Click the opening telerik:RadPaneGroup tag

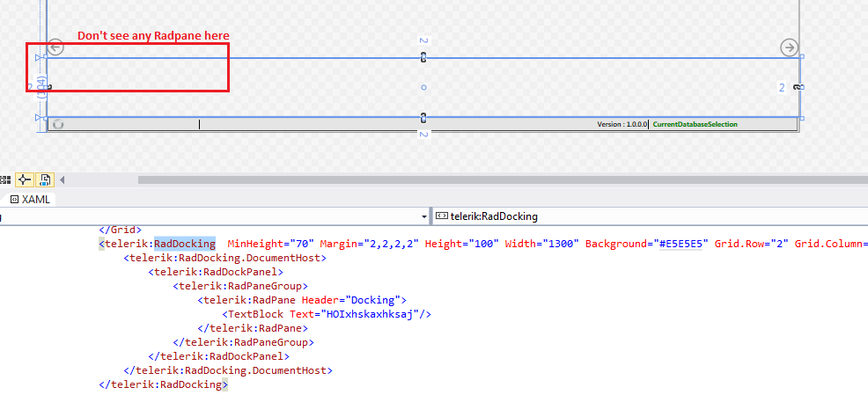(x=240, y=286)
